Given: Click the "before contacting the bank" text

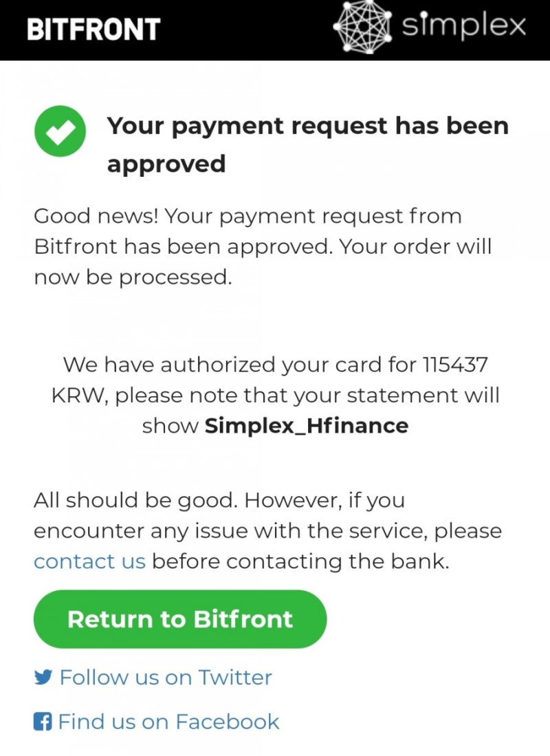Looking at the screenshot, I should pyautogui.click(x=300, y=561).
